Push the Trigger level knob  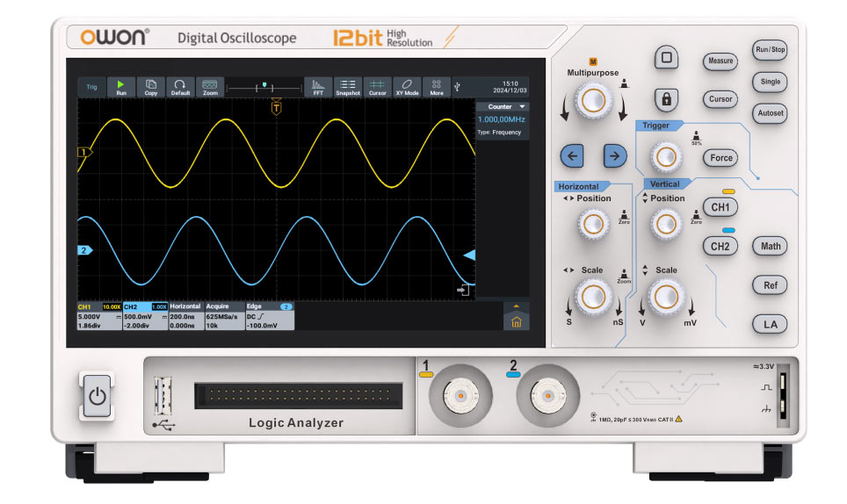coord(666,157)
